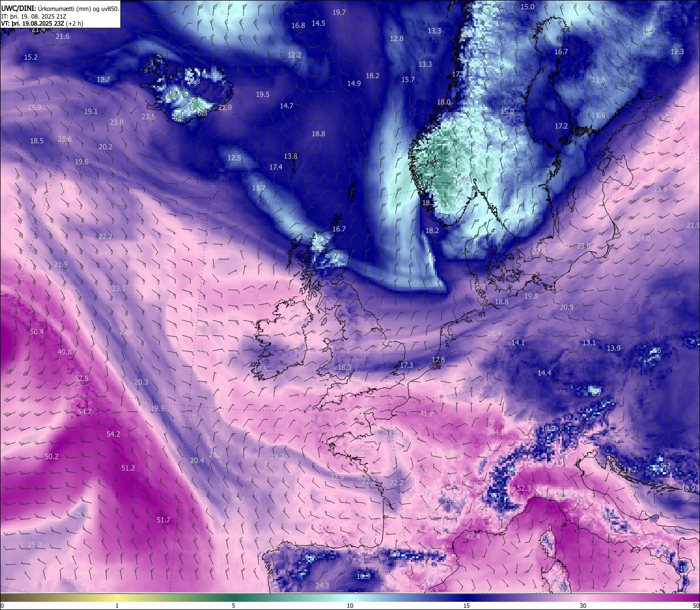This screenshot has width=700, height=610.
Task: Click the 17.8 value near the Netherlands
Action: pyautogui.click(x=438, y=359)
